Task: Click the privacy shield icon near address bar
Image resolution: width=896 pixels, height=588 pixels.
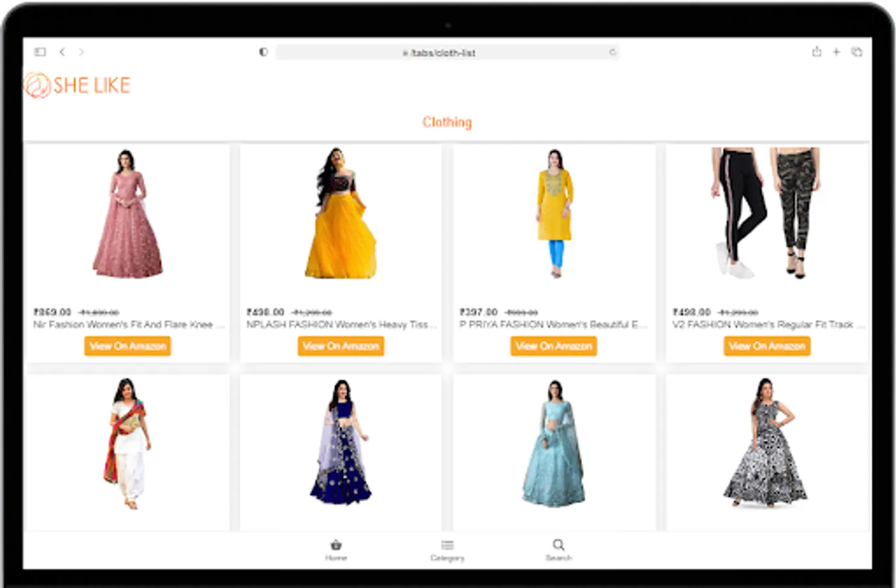Action: click(x=263, y=52)
